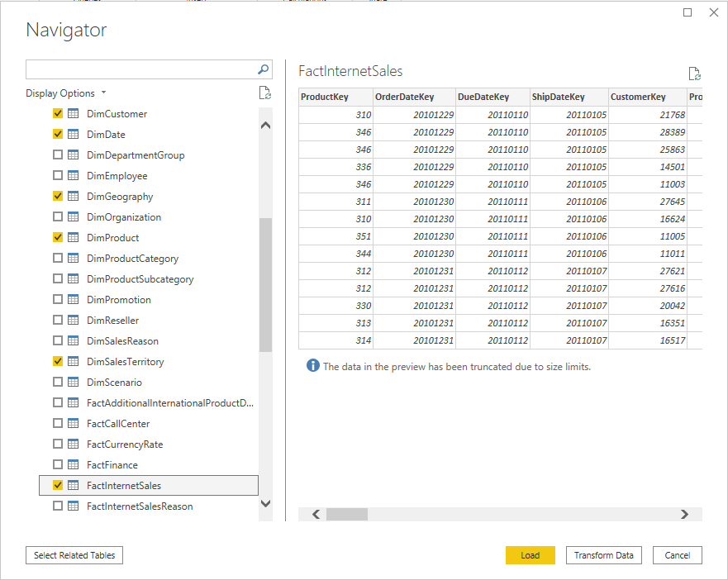Uncheck the DimGeography checkbox

tap(58, 197)
